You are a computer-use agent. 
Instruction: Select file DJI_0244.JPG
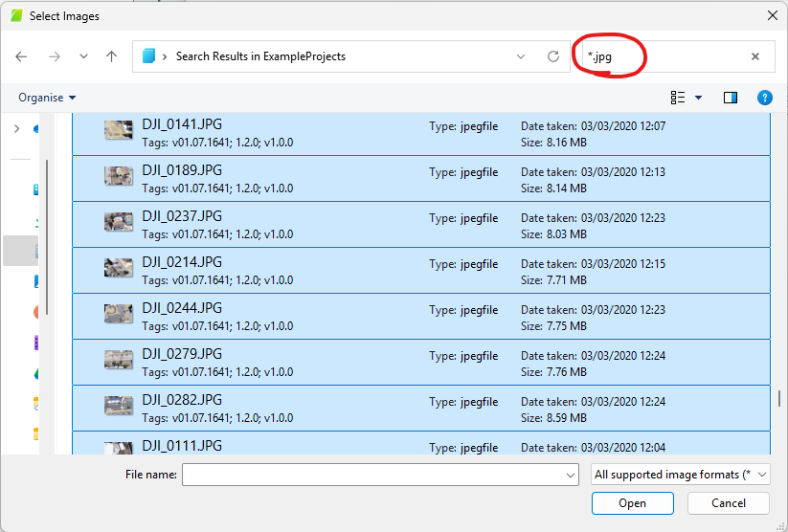[x=421, y=317]
